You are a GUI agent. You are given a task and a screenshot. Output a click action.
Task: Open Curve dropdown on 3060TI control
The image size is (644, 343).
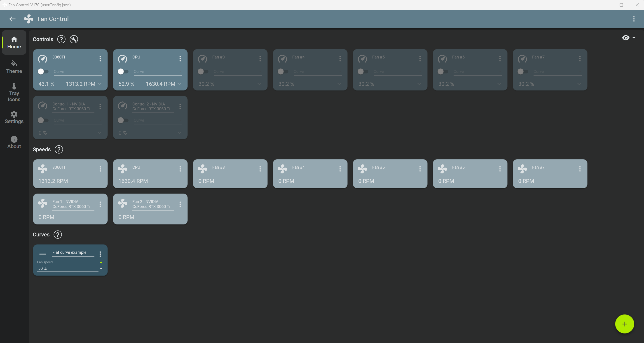click(x=77, y=72)
